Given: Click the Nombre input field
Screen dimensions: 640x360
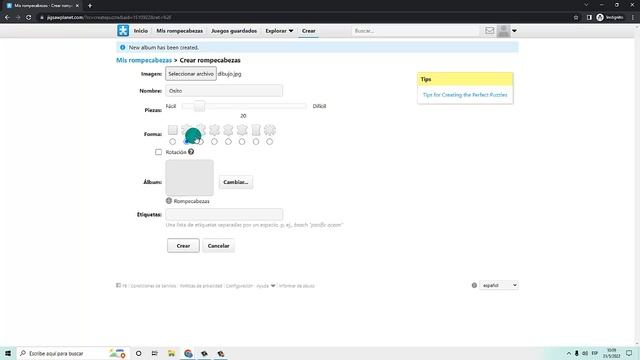Looking at the screenshot, I should [224, 91].
